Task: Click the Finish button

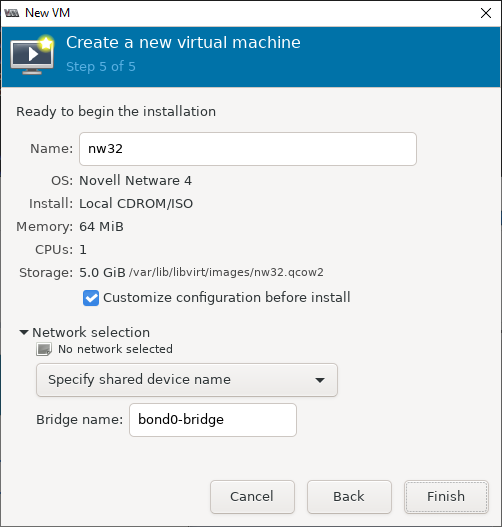Action: 446,497
